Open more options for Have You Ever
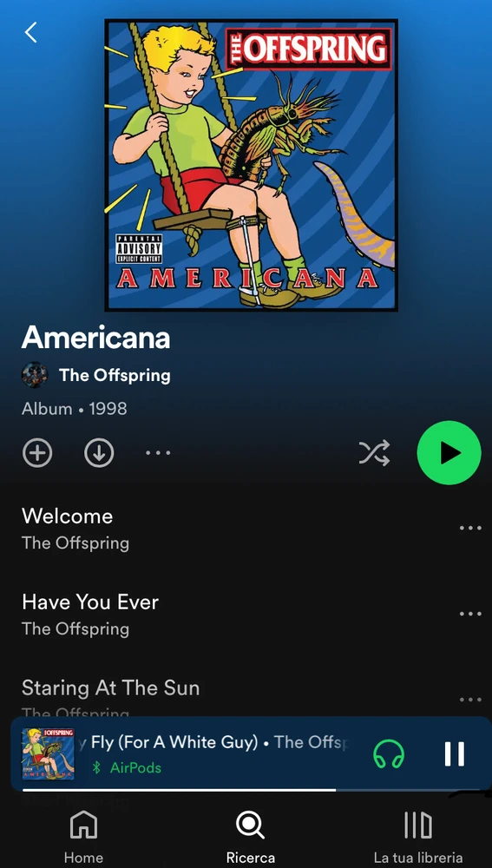This screenshot has width=492, height=868. pos(470,614)
